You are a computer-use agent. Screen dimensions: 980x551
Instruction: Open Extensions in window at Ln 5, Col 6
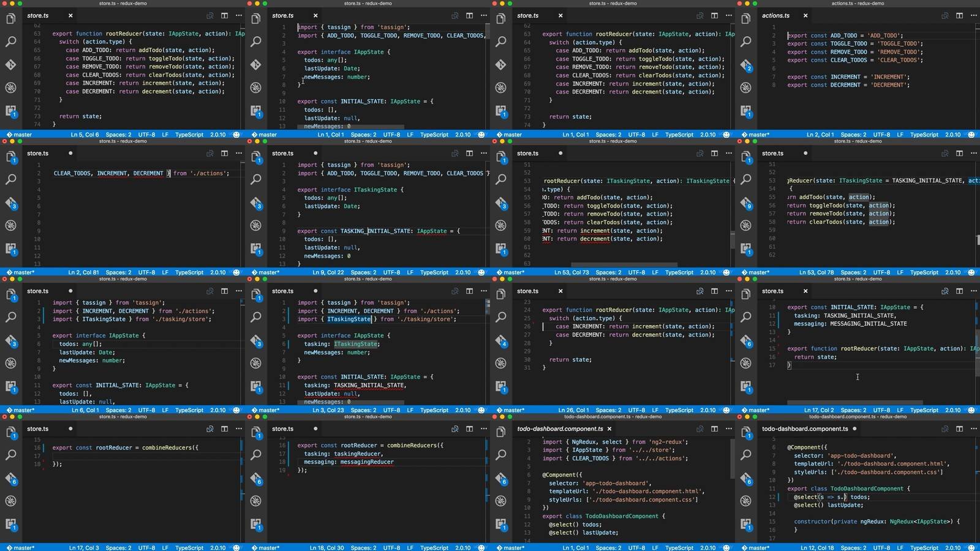[x=10, y=111]
